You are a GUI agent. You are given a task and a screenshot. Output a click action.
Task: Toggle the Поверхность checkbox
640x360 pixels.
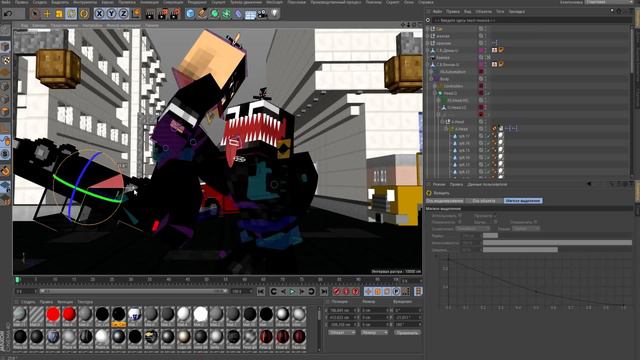(460, 222)
